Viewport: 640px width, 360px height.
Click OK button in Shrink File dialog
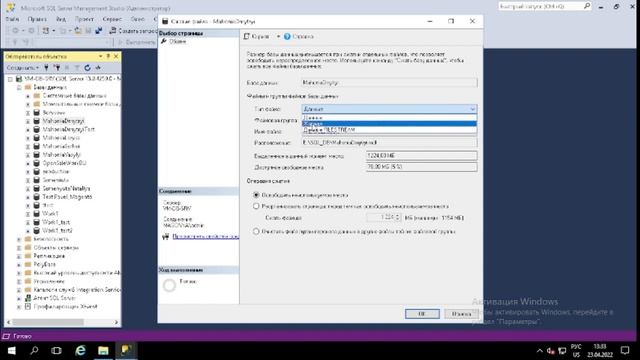pyautogui.click(x=422, y=313)
